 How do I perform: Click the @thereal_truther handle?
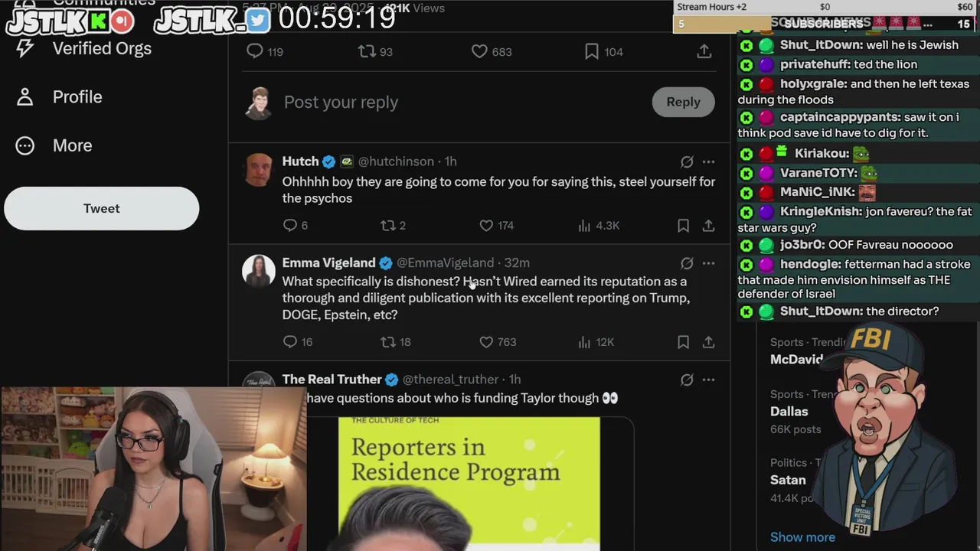tap(450, 379)
